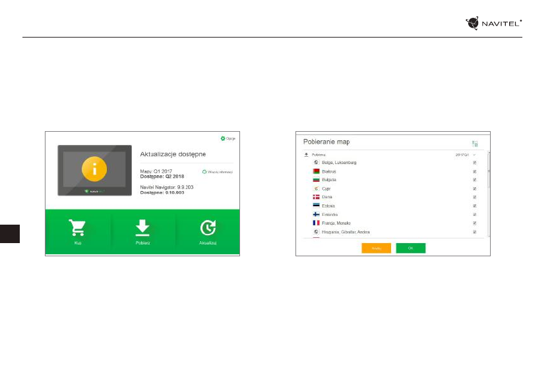
Task: Click the Estonia flag icon
Action: coord(316,206)
